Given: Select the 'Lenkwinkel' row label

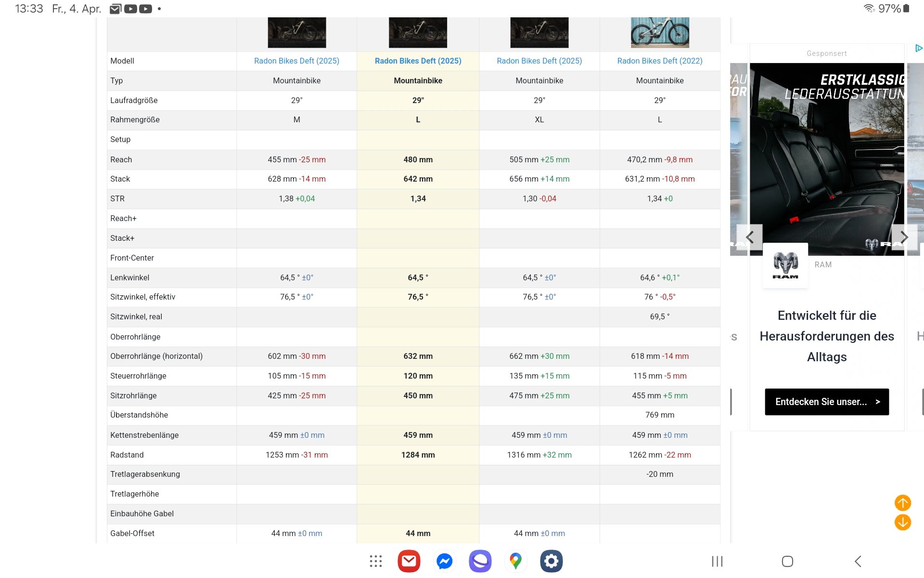Looking at the screenshot, I should point(129,277).
